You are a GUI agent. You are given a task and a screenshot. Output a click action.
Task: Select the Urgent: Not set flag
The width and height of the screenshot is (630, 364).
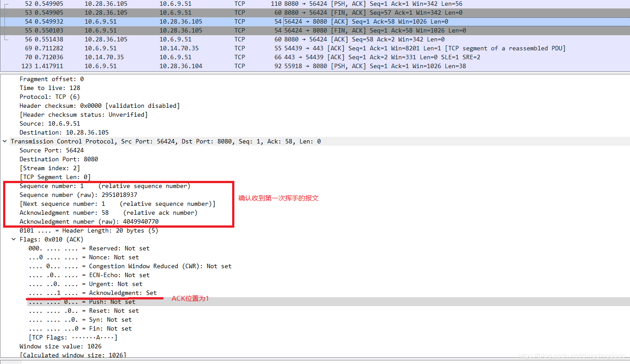pos(86,284)
